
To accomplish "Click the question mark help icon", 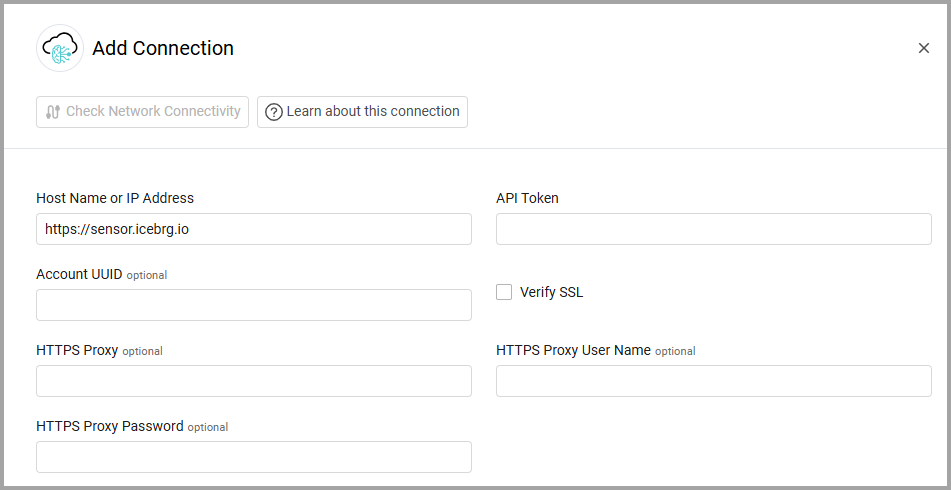I will point(274,112).
